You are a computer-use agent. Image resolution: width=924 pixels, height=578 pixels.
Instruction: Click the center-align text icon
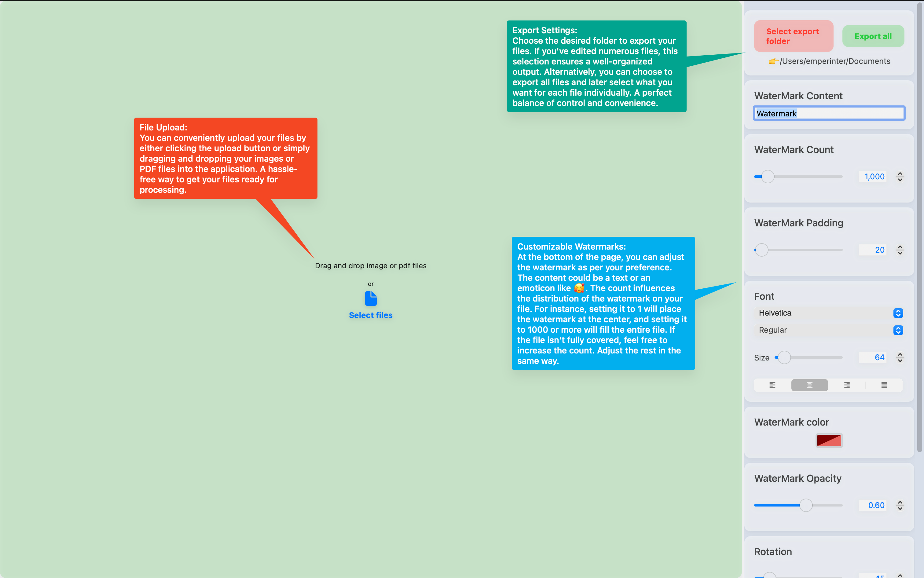(x=809, y=384)
